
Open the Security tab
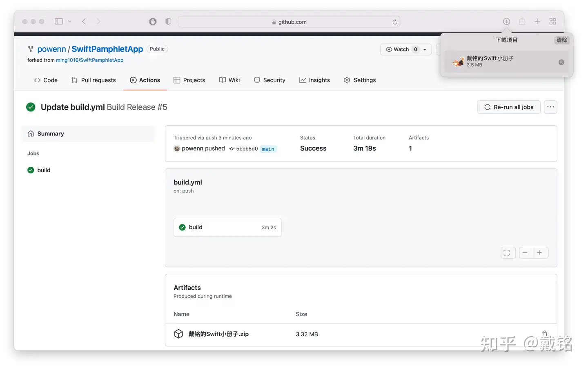(269, 80)
